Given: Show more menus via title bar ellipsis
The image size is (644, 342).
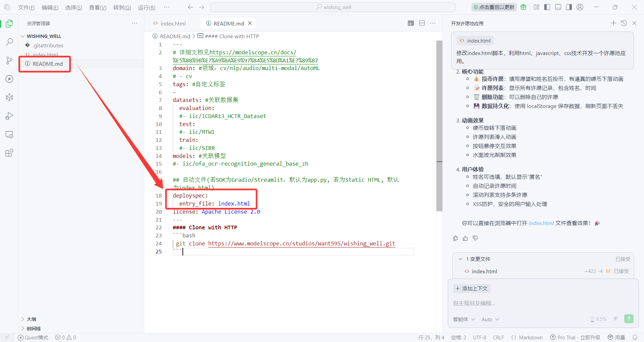Looking at the screenshot, I should click(x=167, y=7).
